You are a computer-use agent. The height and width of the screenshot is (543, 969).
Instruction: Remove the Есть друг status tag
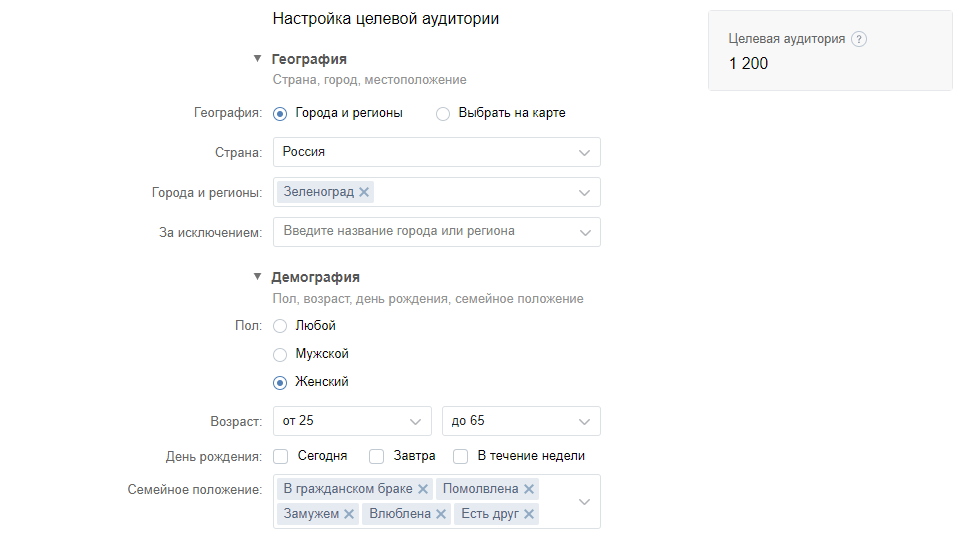[x=529, y=514]
